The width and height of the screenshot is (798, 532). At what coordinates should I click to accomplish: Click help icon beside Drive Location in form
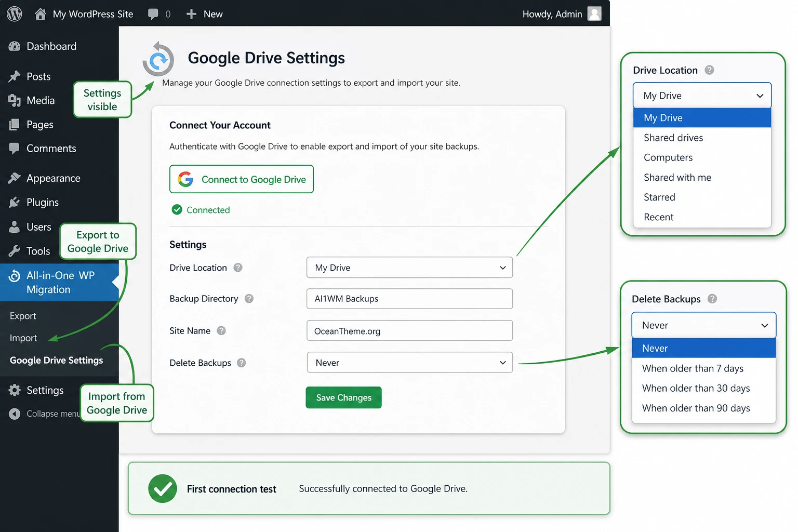tap(238, 268)
